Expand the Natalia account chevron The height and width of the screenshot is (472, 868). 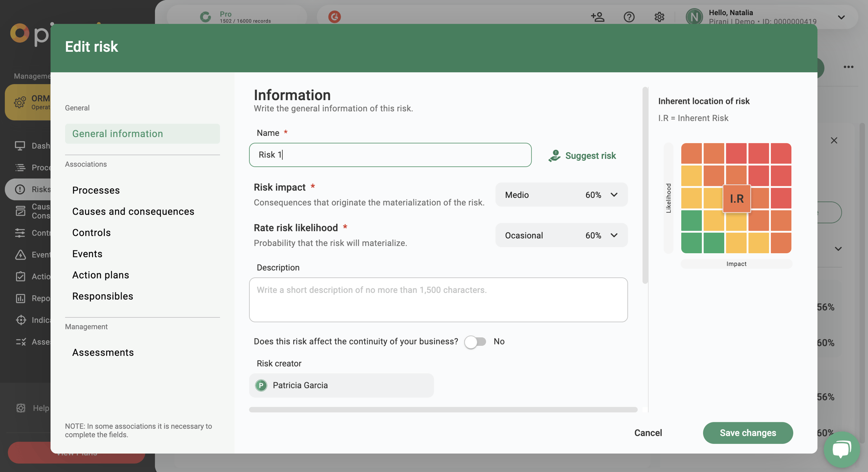tap(841, 17)
